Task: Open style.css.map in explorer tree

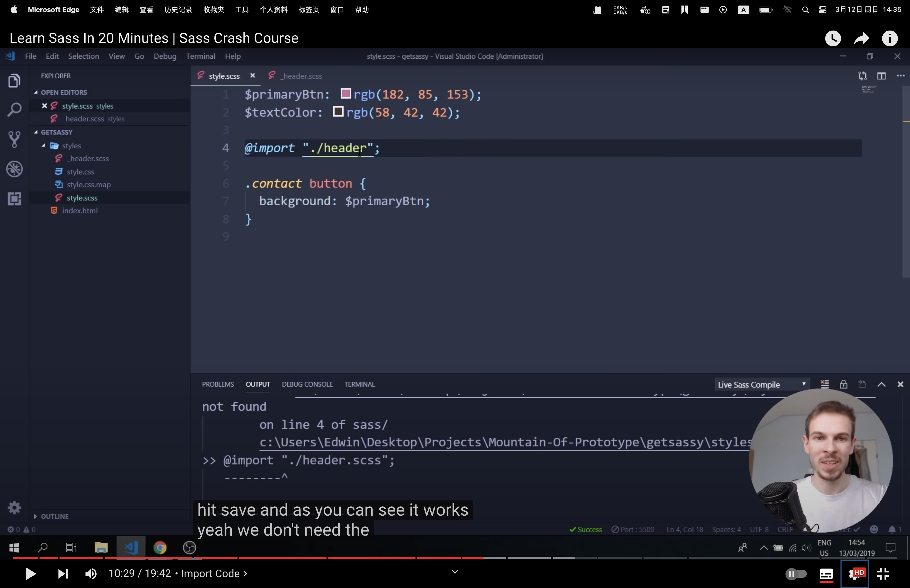Action: pos(88,185)
